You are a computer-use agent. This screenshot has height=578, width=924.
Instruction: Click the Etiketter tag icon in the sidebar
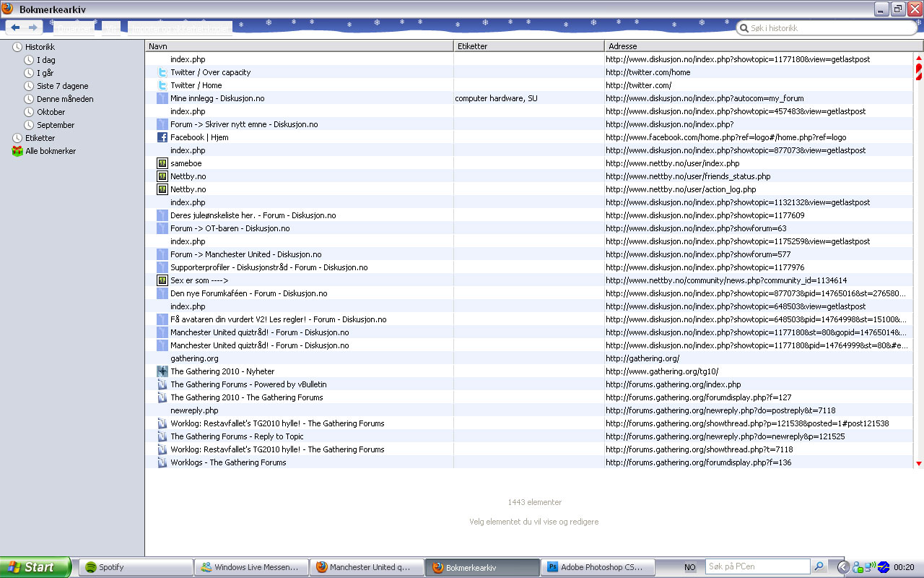pyautogui.click(x=17, y=138)
